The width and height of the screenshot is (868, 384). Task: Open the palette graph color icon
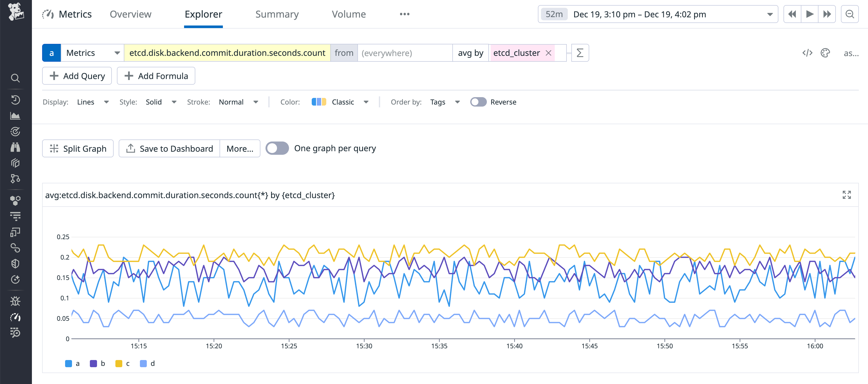(x=825, y=53)
